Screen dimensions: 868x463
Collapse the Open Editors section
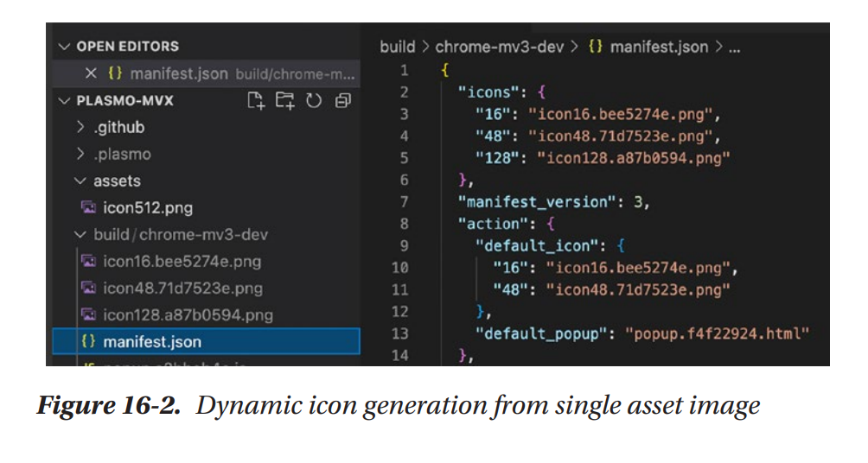63,47
